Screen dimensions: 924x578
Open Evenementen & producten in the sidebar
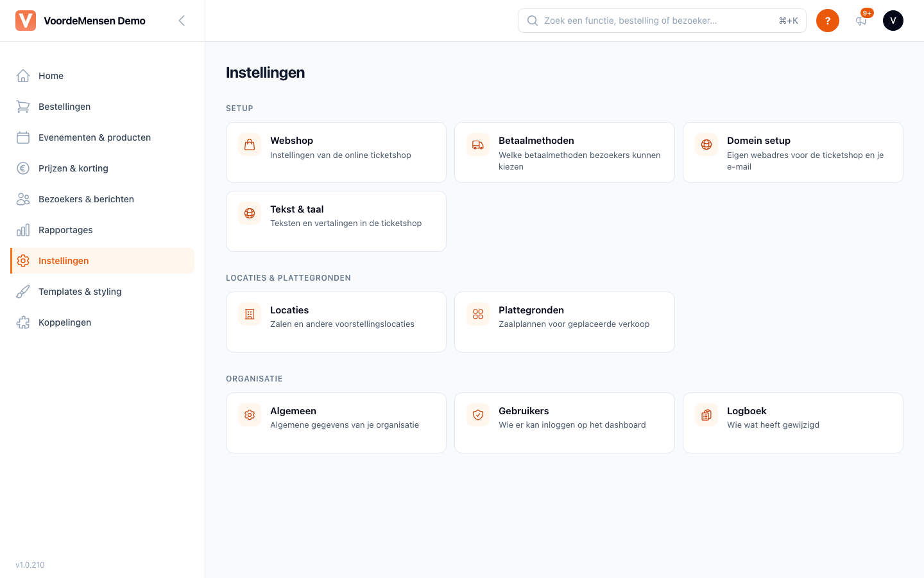click(x=103, y=137)
